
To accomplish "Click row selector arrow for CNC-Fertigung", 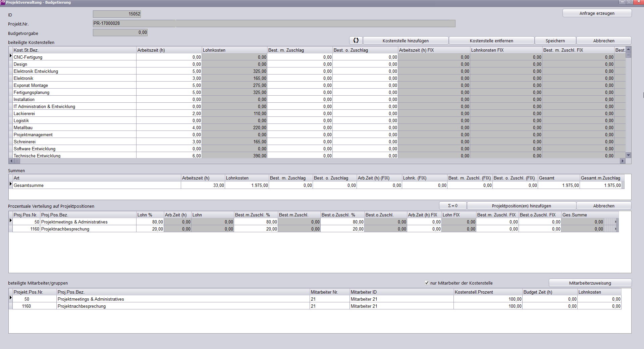I will click(x=11, y=56).
